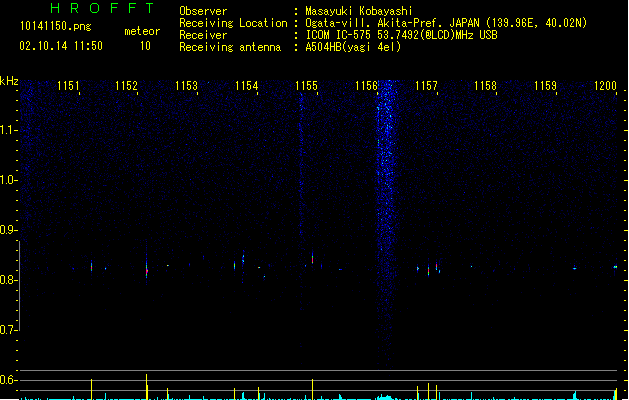Click the 0.9 kHz frequency label
629x400 pixels.
8,230
